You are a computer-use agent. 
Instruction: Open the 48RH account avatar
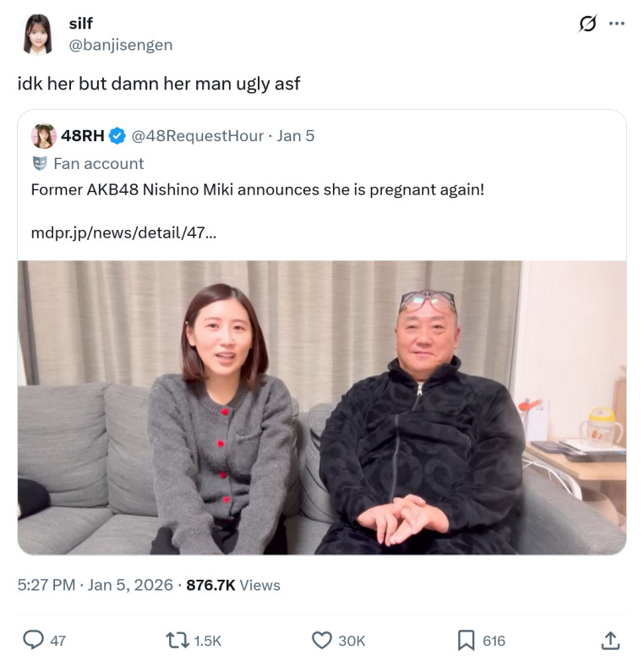pos(44,136)
